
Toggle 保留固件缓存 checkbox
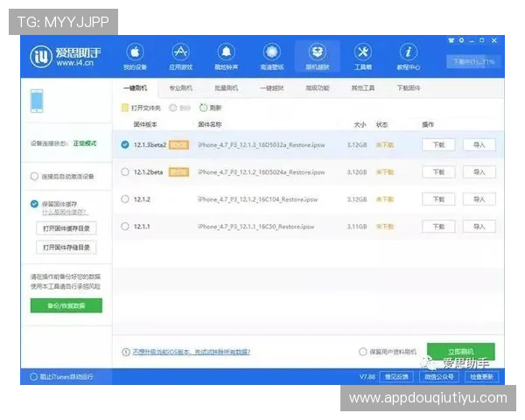point(34,204)
